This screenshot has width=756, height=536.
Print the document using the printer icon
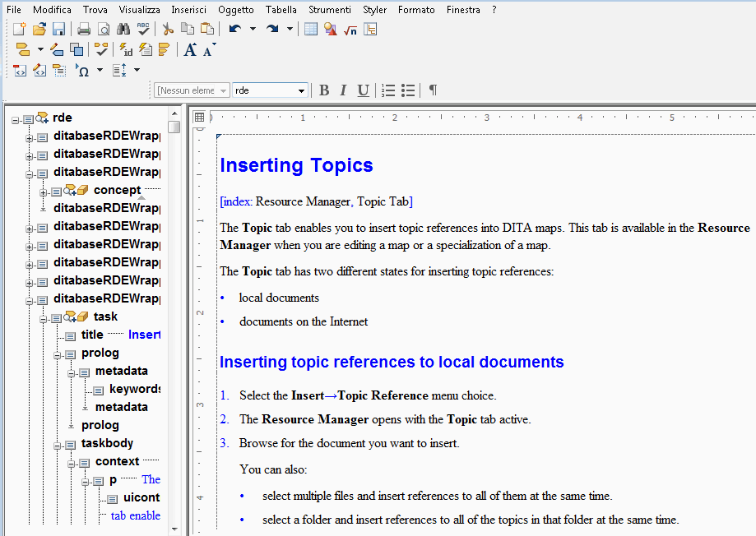coord(84,30)
